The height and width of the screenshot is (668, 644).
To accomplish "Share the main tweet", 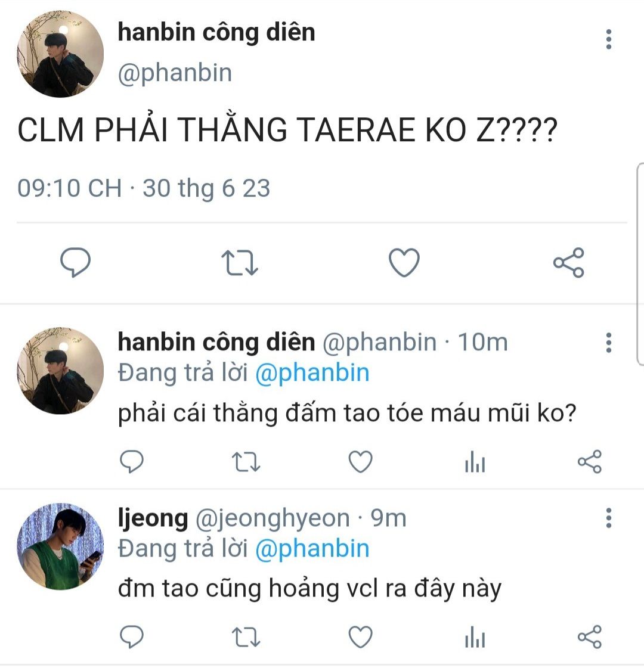I will pyautogui.click(x=568, y=262).
